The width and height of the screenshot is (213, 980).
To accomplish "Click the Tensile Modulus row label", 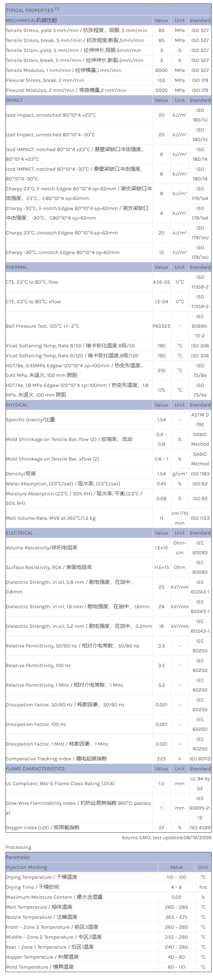I will (x=63, y=70).
